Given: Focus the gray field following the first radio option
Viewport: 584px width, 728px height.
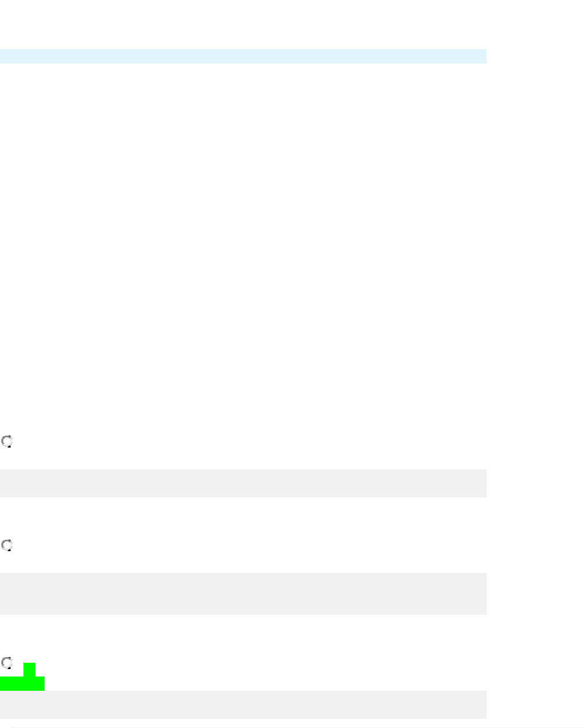Looking at the screenshot, I should pos(243,483).
